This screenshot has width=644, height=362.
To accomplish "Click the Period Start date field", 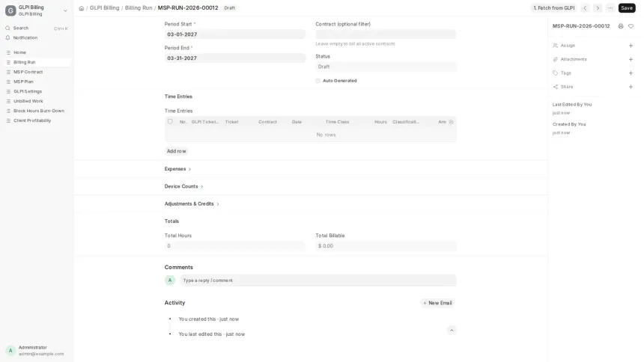I will (235, 34).
